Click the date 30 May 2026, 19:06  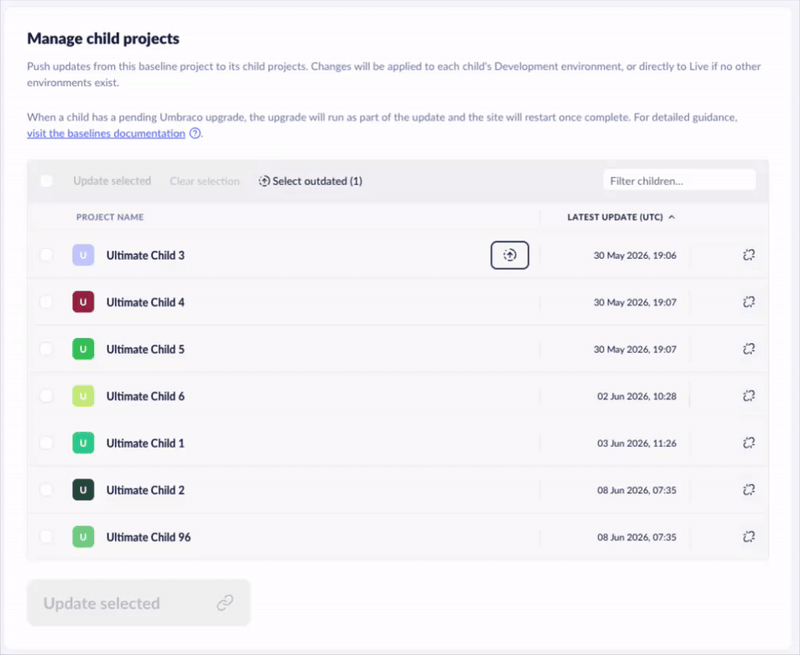point(635,256)
